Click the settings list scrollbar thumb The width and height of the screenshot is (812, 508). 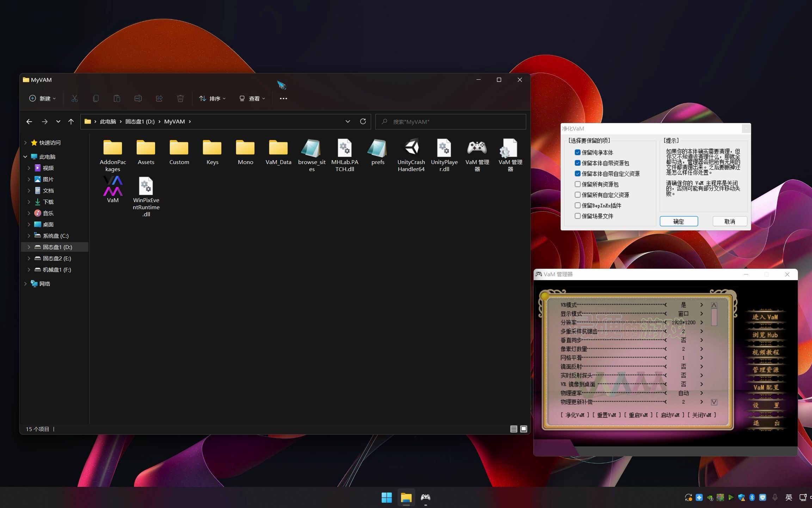click(x=714, y=317)
